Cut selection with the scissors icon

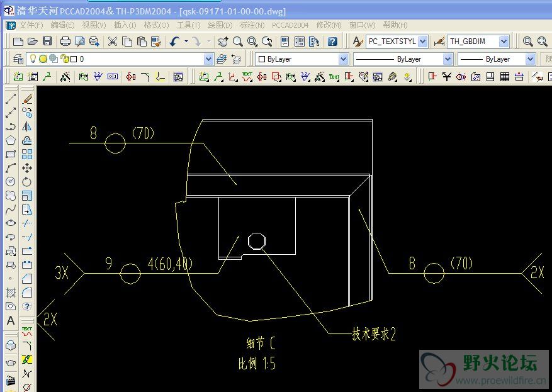coord(112,42)
